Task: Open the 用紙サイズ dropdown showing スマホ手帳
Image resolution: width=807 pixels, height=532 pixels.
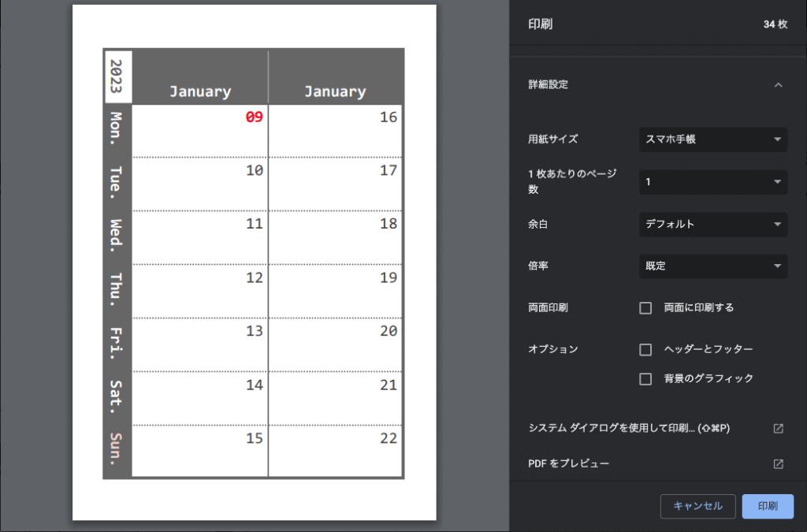Action: click(x=712, y=140)
